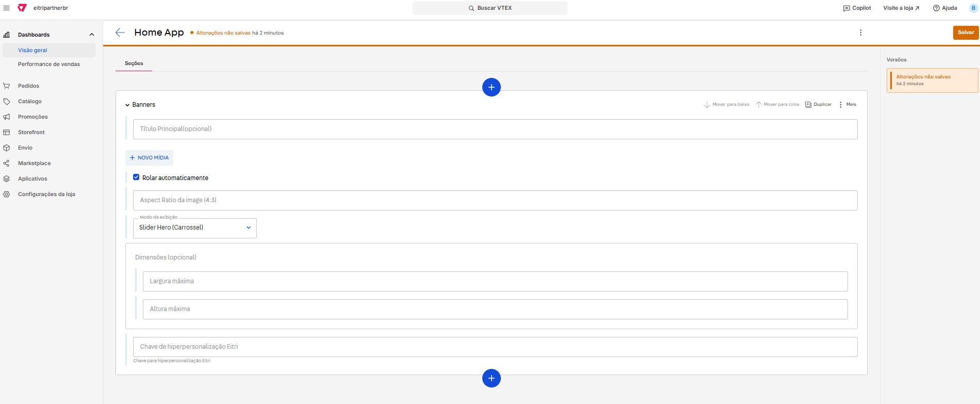
Task: Open the three-dot options next to Salvar
Action: pyautogui.click(x=860, y=33)
